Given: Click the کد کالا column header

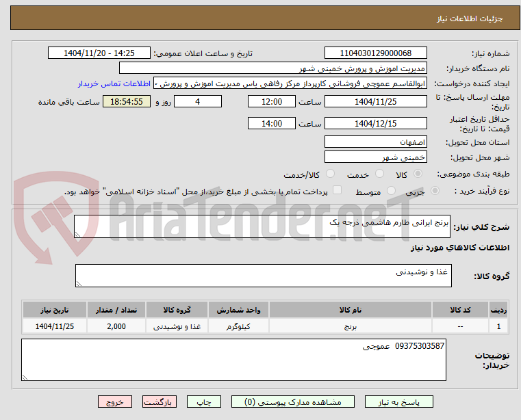Looking at the screenshot, I should (x=460, y=310).
